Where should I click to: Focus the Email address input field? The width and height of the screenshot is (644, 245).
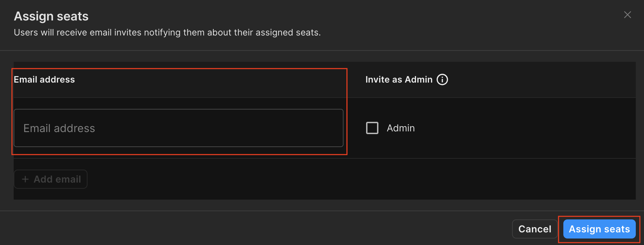[178, 128]
